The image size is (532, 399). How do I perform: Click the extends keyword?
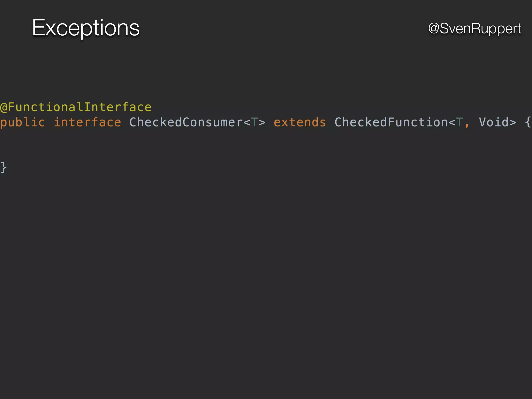click(300, 122)
